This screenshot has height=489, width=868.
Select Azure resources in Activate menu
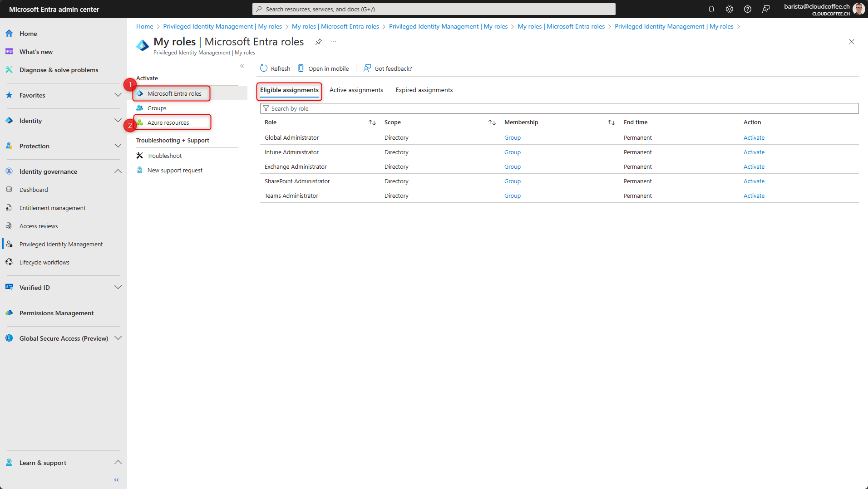click(168, 122)
